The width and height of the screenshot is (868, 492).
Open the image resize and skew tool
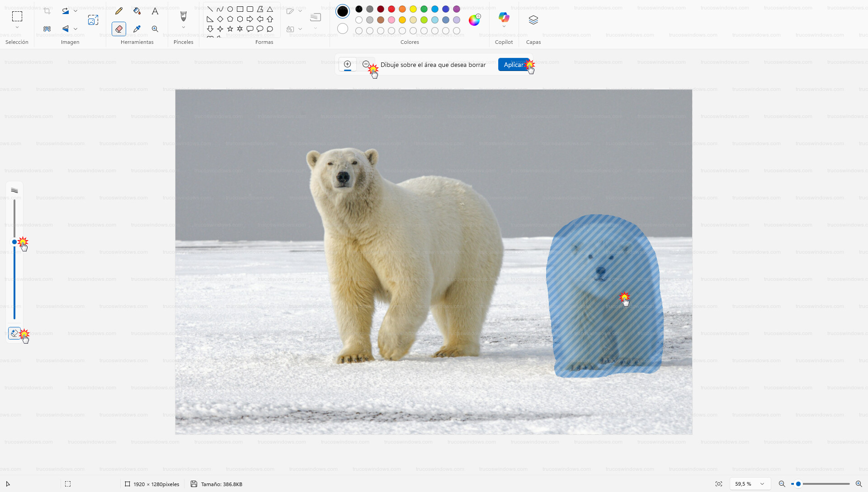point(93,20)
